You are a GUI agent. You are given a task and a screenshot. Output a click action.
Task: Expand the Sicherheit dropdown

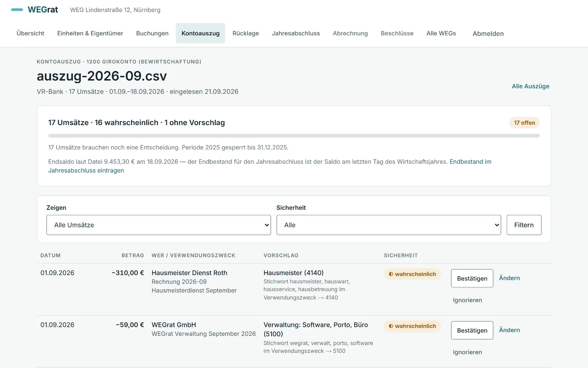tap(388, 225)
